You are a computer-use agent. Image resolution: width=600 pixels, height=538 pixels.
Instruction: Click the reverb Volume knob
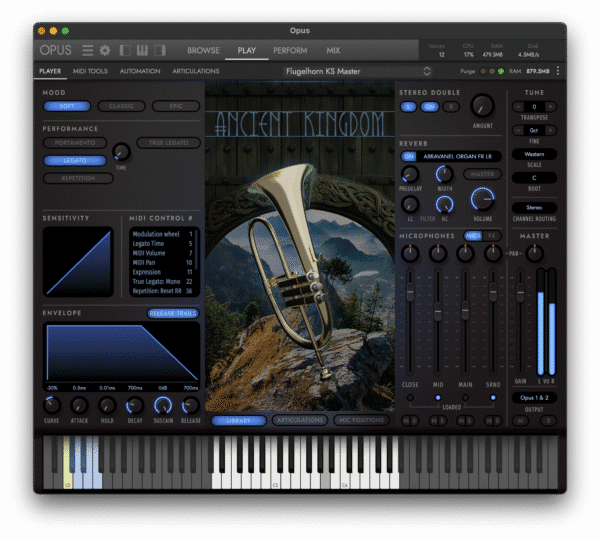tap(483, 199)
